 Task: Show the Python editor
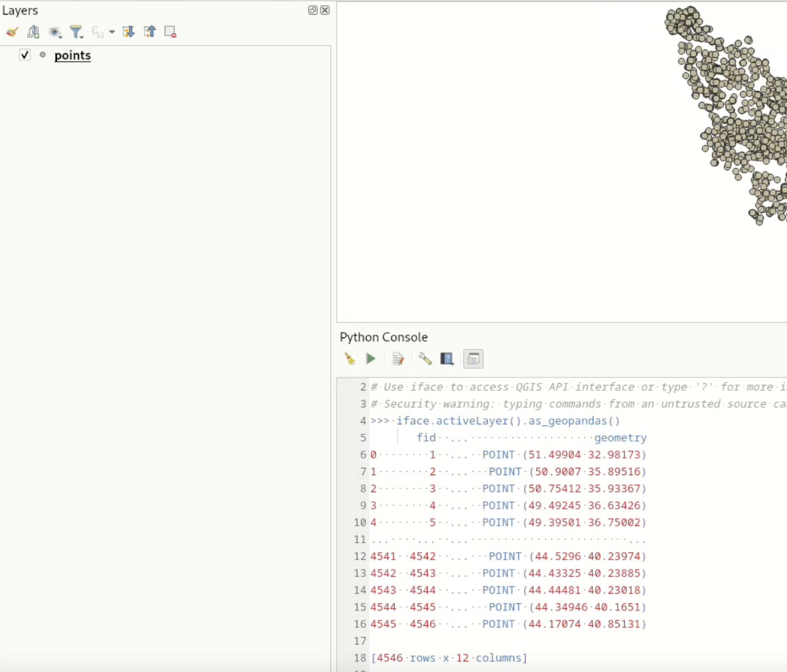point(398,359)
